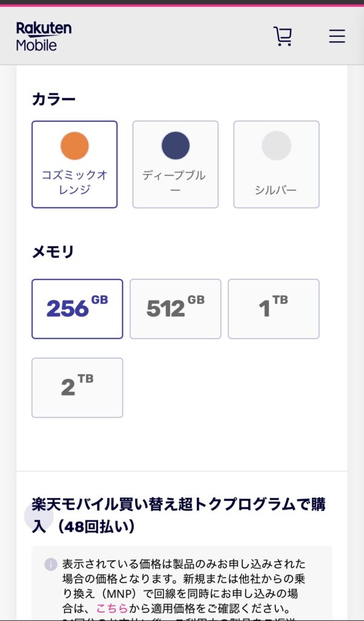Select the Silver color swatch
Viewport: 364px width, 621px height.
click(x=276, y=146)
